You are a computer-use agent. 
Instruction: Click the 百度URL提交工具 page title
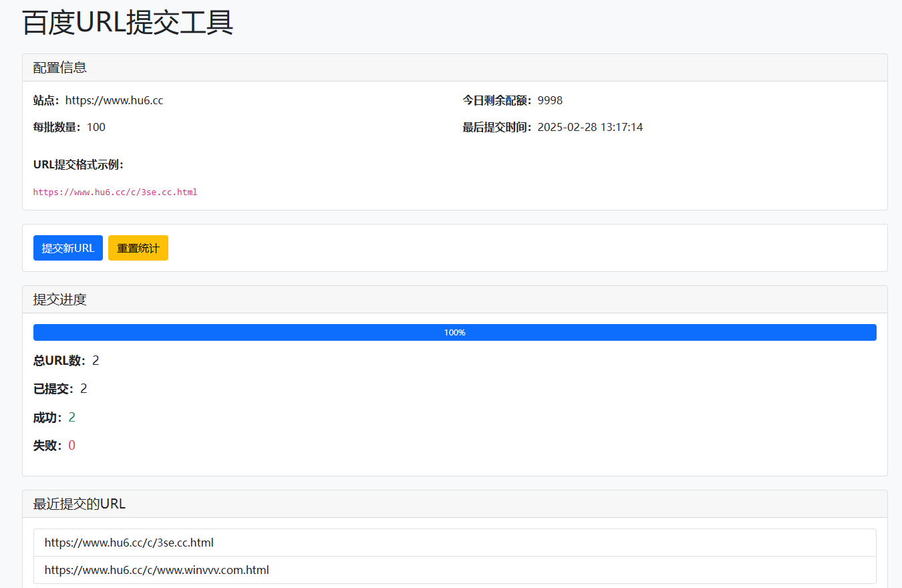click(127, 22)
